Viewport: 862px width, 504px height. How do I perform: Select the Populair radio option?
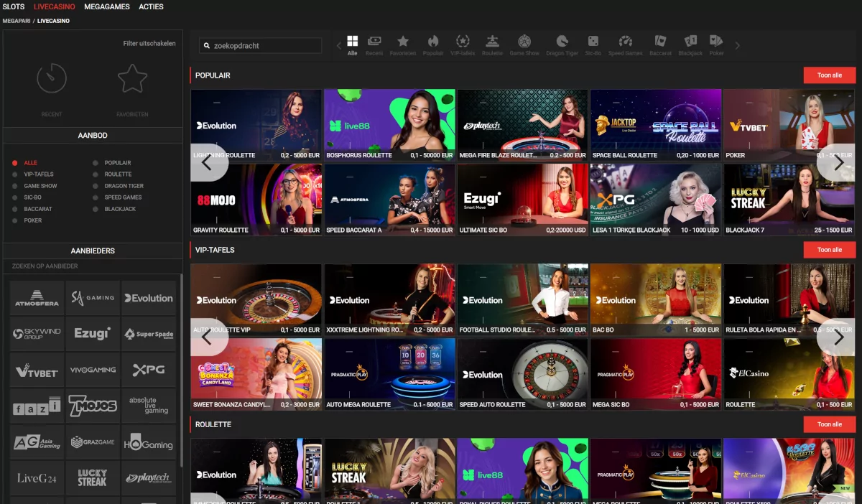(96, 163)
